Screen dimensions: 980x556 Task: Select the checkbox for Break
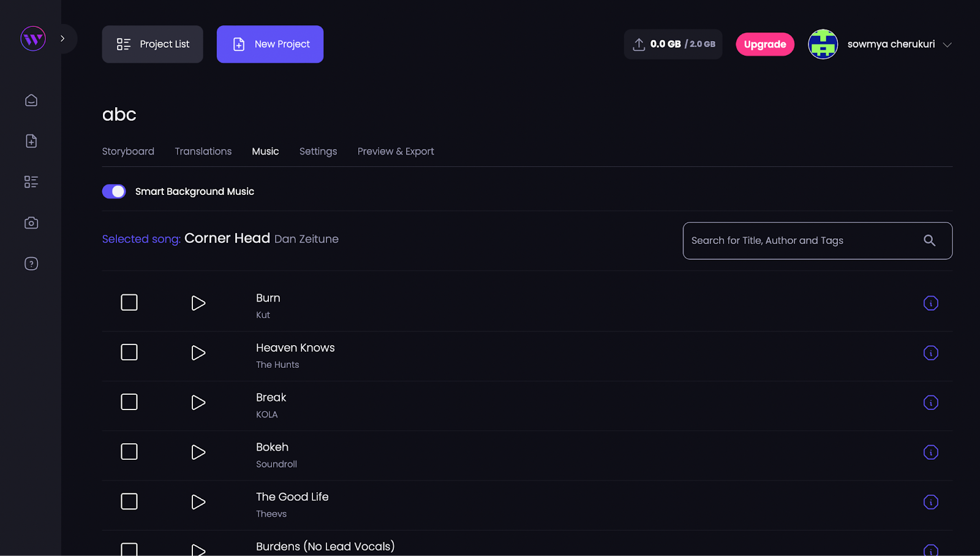tap(129, 402)
